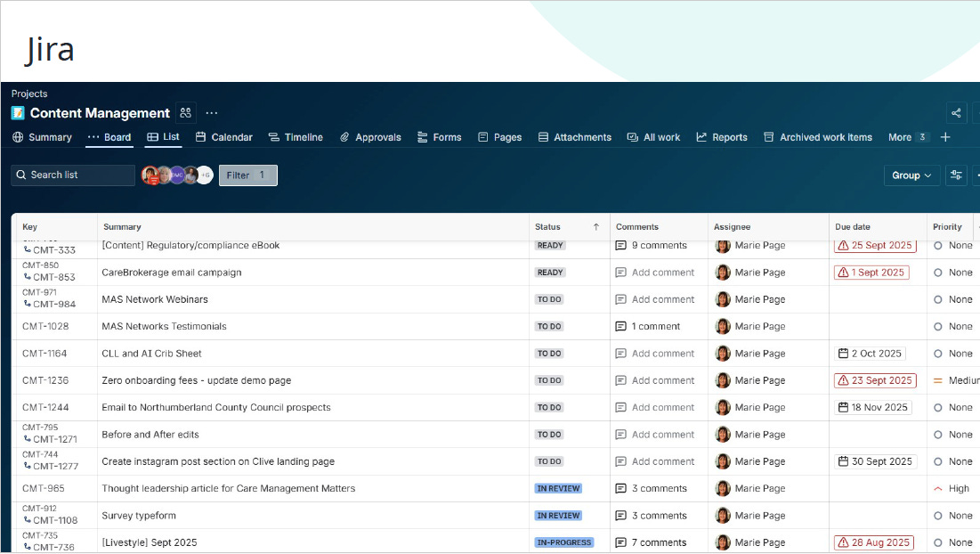Viewport: 980px width, 554px height.
Task: Open the Group dropdown
Action: coord(911,175)
